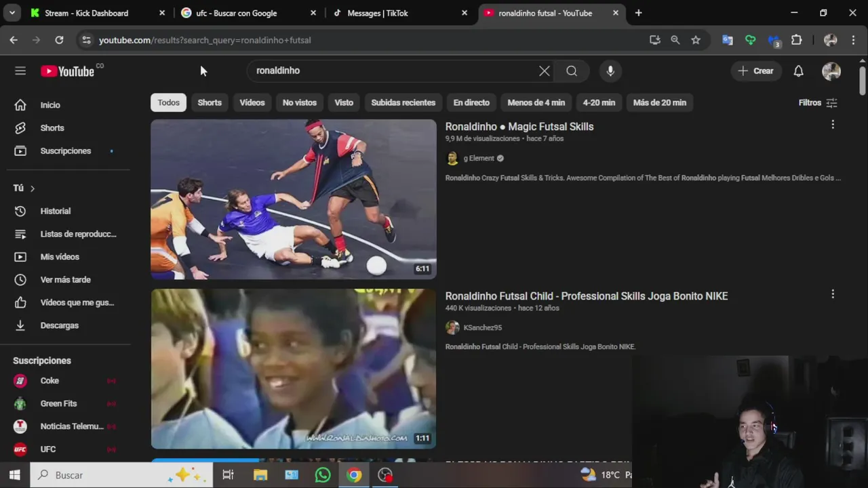Select the Más de 20 min chip
Image resolution: width=868 pixels, height=488 pixels.
tap(660, 102)
